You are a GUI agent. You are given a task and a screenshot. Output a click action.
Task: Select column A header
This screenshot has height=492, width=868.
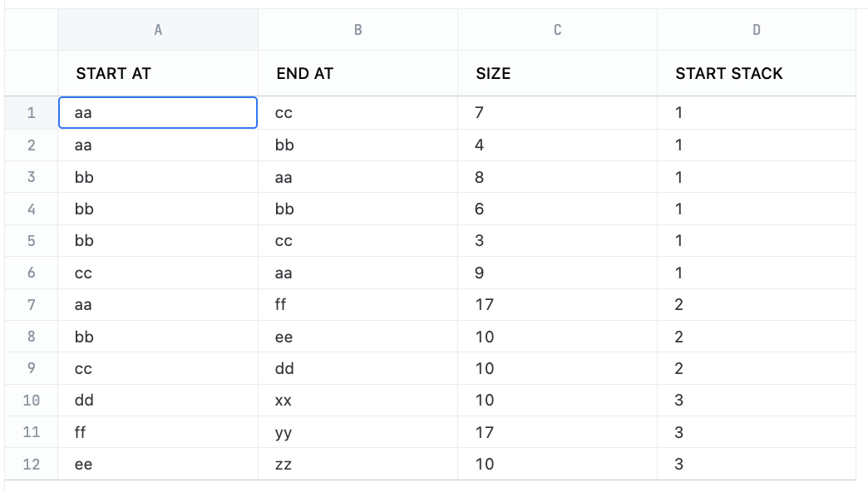point(158,30)
